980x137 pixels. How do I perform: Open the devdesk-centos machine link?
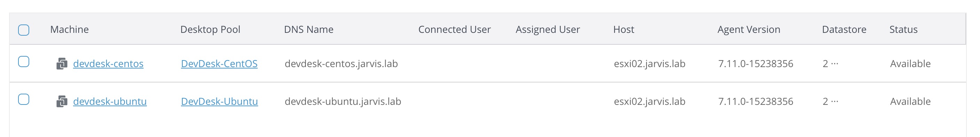pyautogui.click(x=108, y=64)
